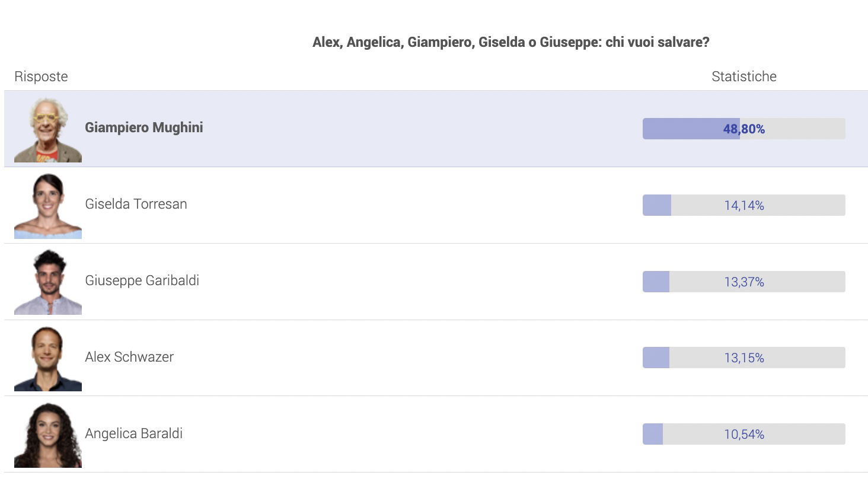Click the Angelica Baraldi result row background

(x=436, y=434)
